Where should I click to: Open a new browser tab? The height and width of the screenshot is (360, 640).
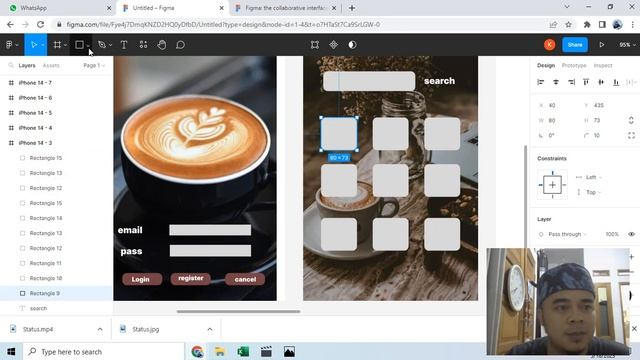[x=352, y=8]
